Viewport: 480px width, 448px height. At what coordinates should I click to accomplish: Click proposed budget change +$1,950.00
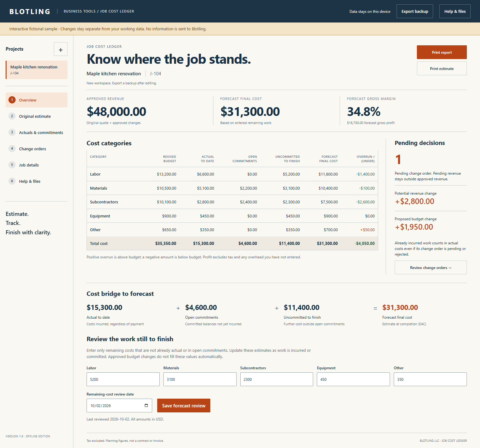(414, 227)
